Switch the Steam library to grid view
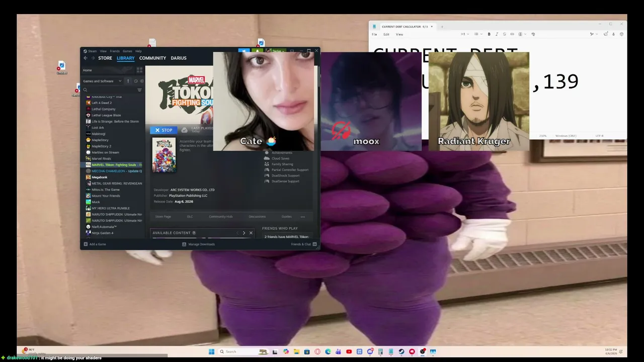 coord(139,70)
